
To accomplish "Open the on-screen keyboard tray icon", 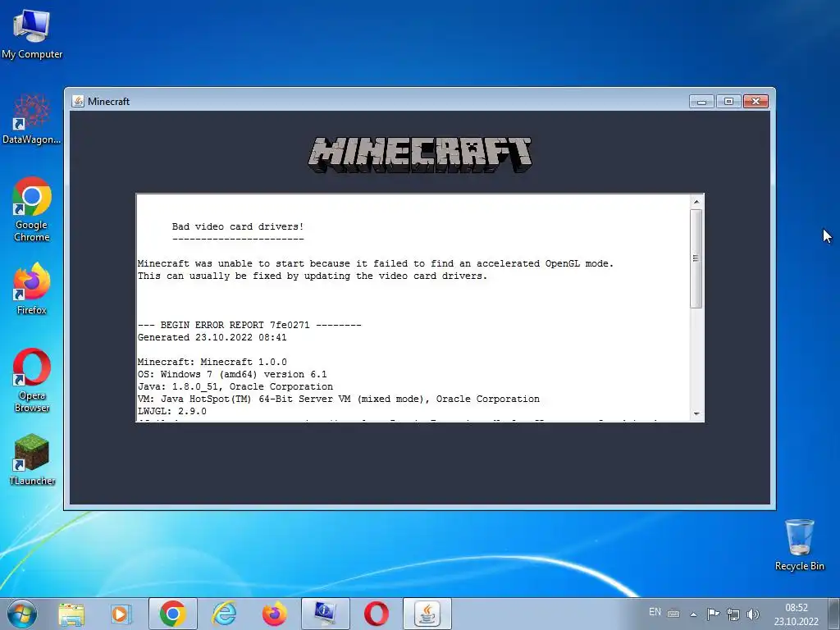I will point(673,614).
